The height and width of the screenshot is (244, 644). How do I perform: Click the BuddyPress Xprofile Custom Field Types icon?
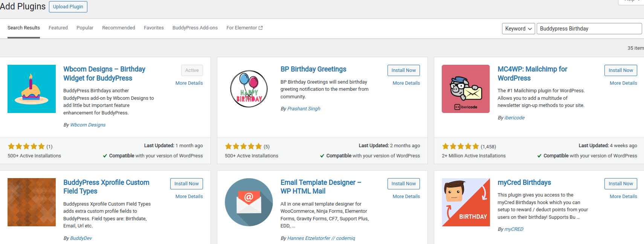pyautogui.click(x=32, y=202)
